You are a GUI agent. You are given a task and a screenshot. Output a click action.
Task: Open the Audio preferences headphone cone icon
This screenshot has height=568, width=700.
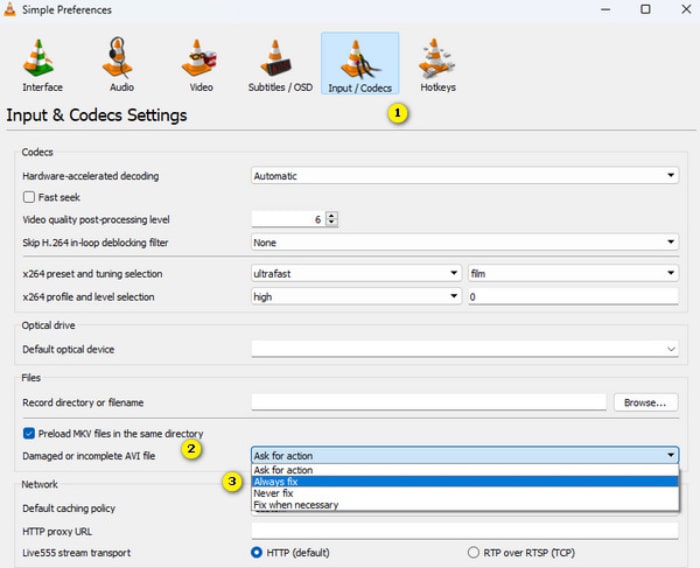click(x=121, y=65)
